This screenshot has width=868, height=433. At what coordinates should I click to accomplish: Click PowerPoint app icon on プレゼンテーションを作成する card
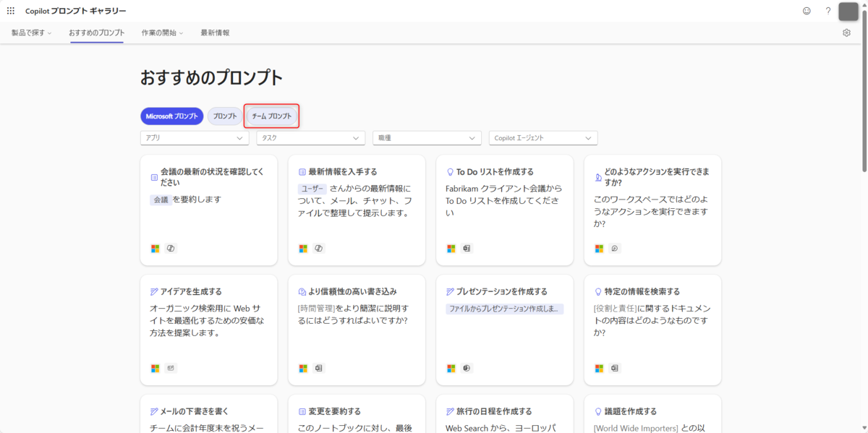(x=467, y=368)
